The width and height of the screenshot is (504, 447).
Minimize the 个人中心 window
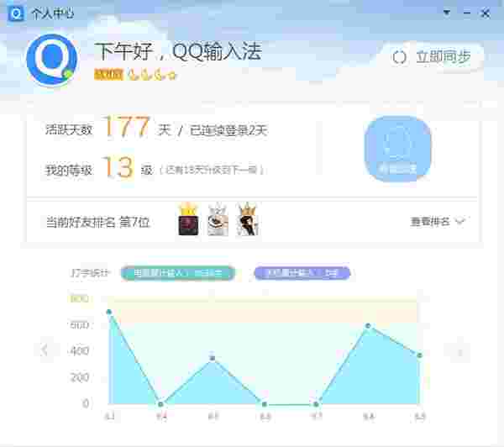pos(467,13)
